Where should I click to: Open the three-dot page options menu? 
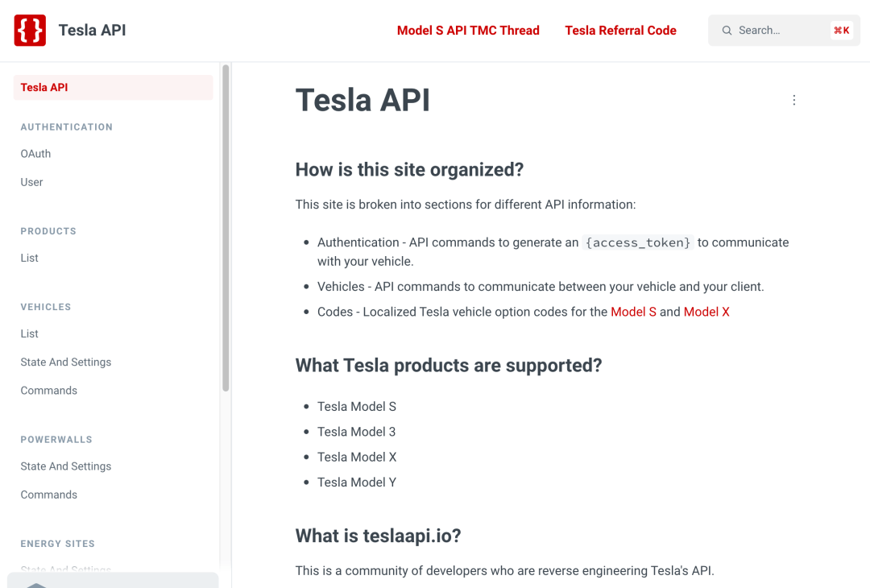(x=794, y=100)
